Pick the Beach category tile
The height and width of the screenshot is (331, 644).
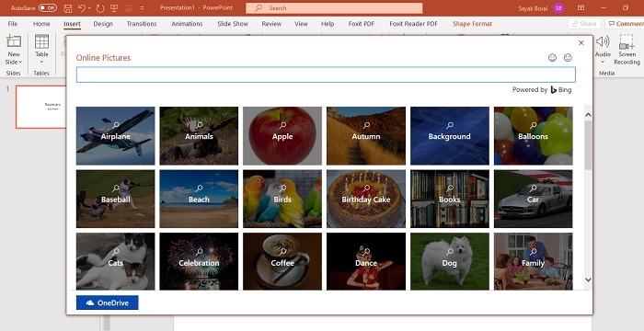point(199,199)
